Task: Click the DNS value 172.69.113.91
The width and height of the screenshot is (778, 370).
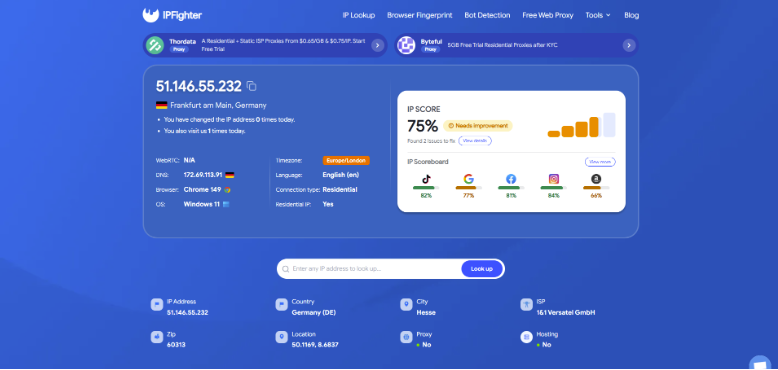Action: click(x=203, y=175)
